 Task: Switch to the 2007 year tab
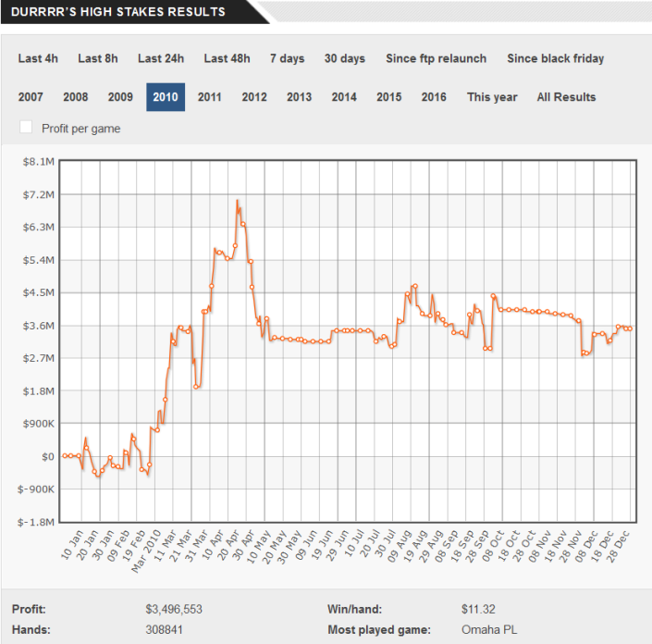tap(31, 97)
